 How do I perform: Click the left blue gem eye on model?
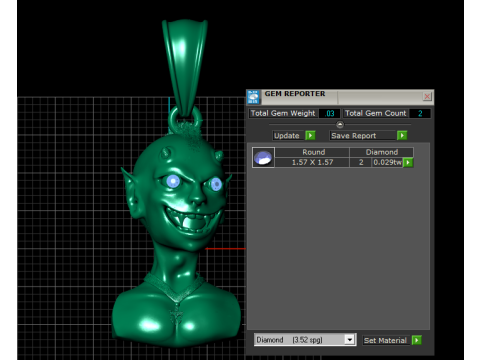click(173, 182)
